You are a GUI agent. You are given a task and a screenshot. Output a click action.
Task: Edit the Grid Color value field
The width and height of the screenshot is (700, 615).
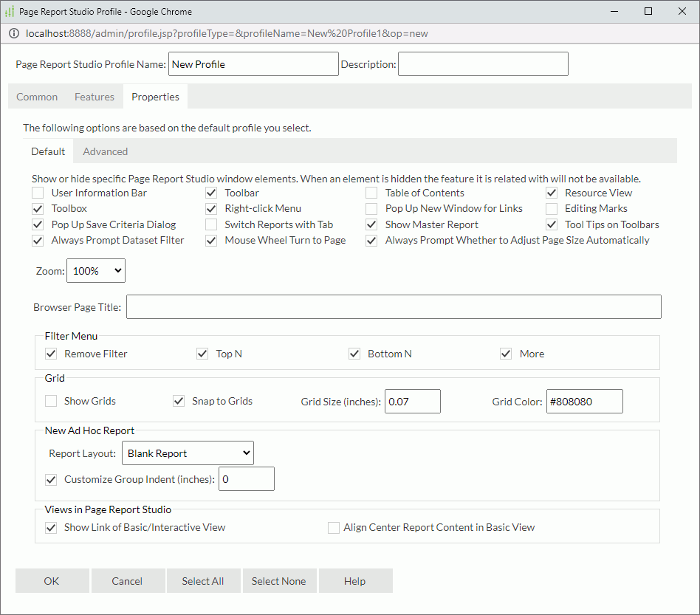click(x=584, y=401)
